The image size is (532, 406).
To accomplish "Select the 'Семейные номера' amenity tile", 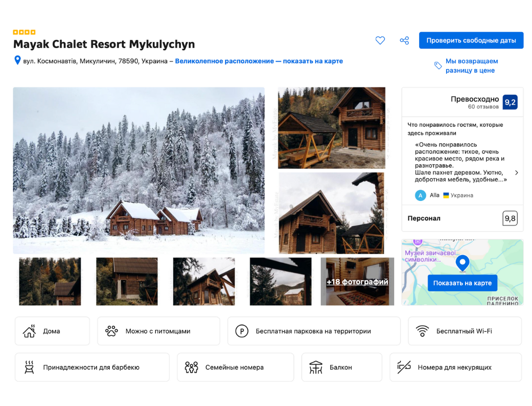I will click(235, 367).
